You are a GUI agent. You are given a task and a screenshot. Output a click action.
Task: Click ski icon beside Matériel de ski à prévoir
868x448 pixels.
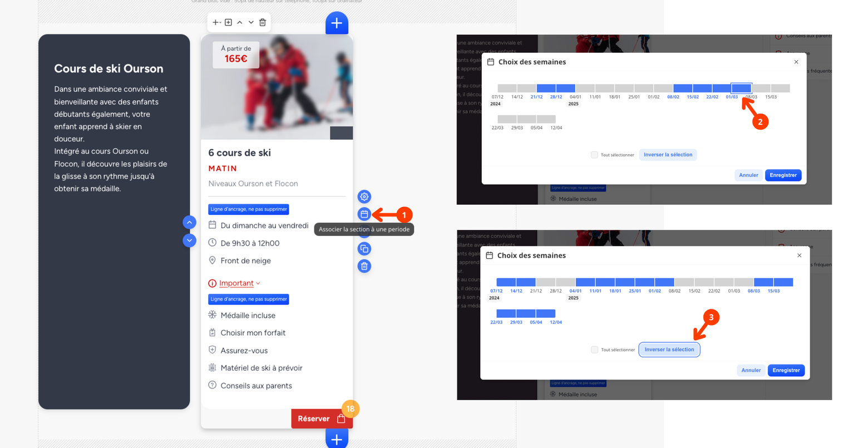point(212,367)
